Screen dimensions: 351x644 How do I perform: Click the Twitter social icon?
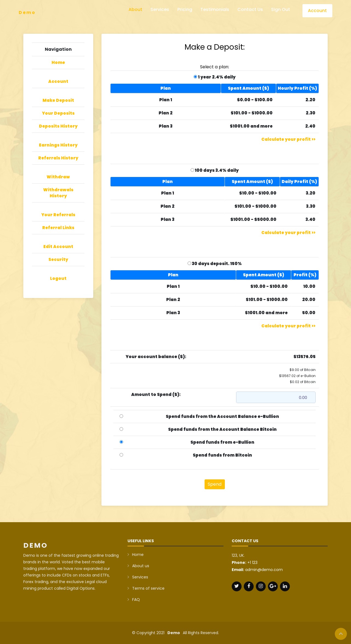pyautogui.click(x=236, y=586)
